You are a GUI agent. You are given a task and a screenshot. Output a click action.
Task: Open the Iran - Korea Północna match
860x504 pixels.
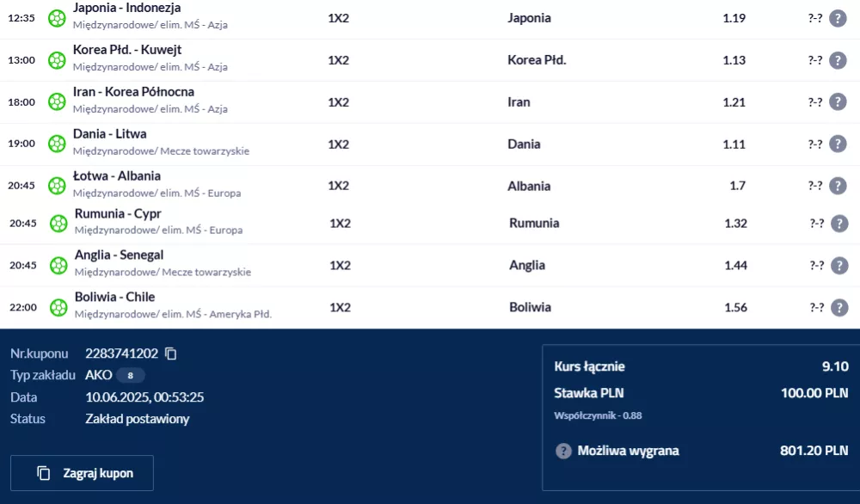point(133,91)
